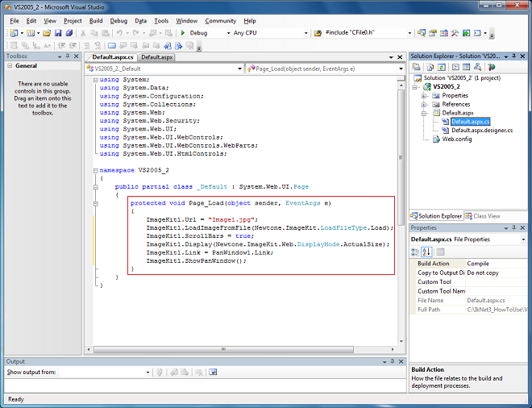Open the Page_Load member dropdown
The image size is (532, 408).
[x=401, y=69]
